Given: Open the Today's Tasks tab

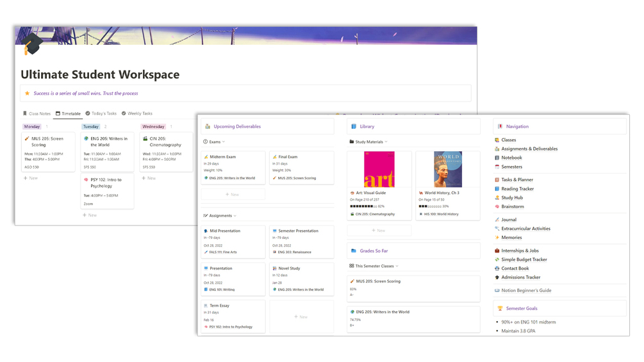Looking at the screenshot, I should (x=101, y=113).
